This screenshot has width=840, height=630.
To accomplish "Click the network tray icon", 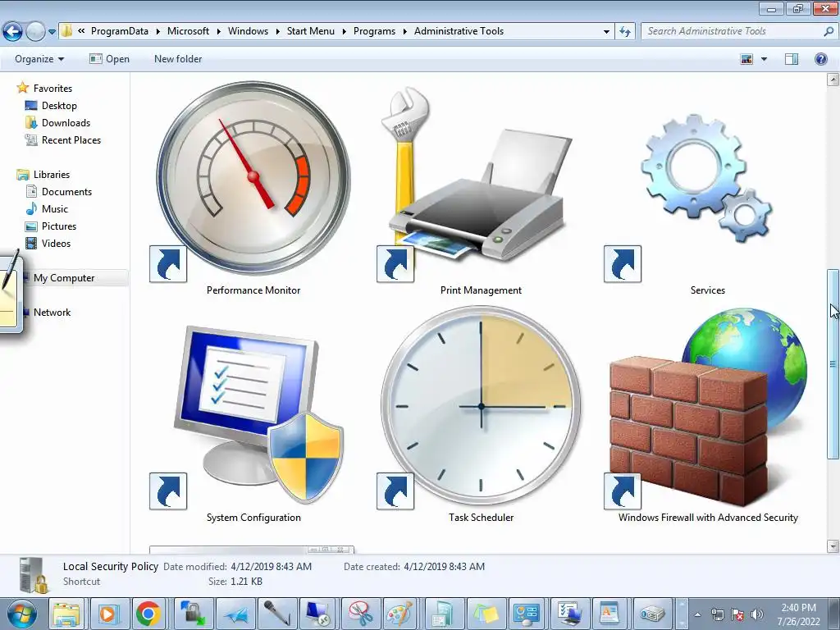I will tap(717, 614).
